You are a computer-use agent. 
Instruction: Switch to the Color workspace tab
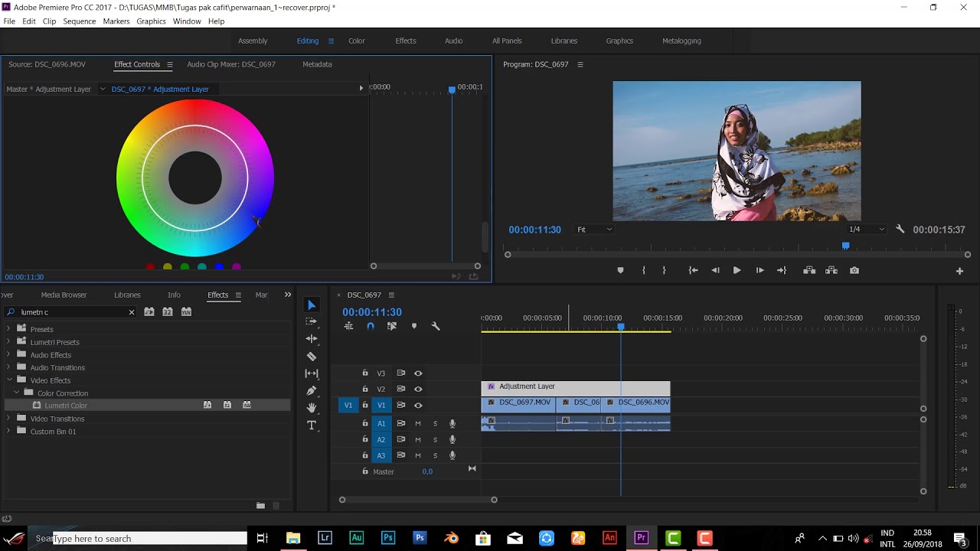357,41
